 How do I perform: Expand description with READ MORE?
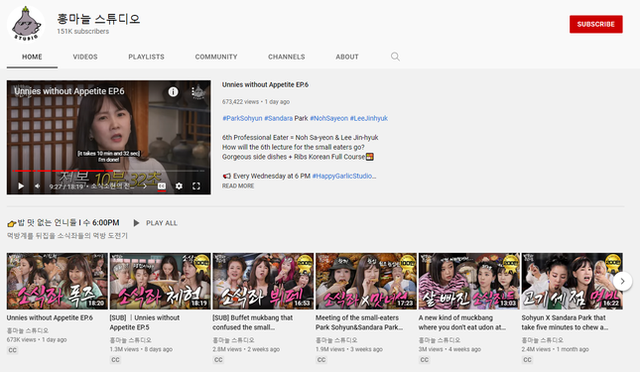point(238,186)
